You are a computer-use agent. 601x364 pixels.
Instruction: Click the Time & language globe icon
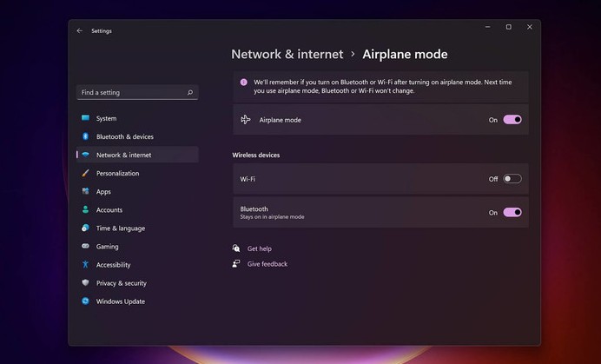pos(85,228)
